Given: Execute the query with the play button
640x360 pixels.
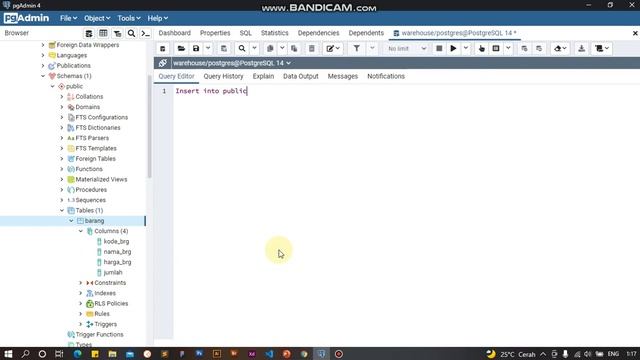Looking at the screenshot, I should (453, 49).
